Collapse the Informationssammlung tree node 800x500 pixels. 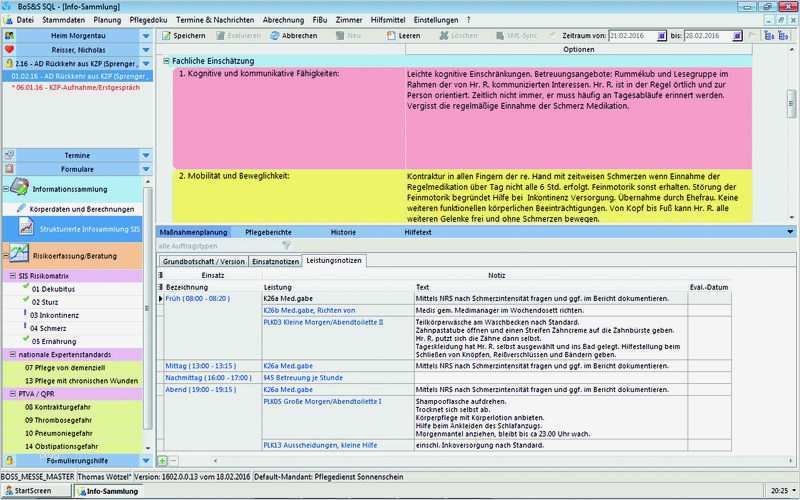click(x=6, y=189)
